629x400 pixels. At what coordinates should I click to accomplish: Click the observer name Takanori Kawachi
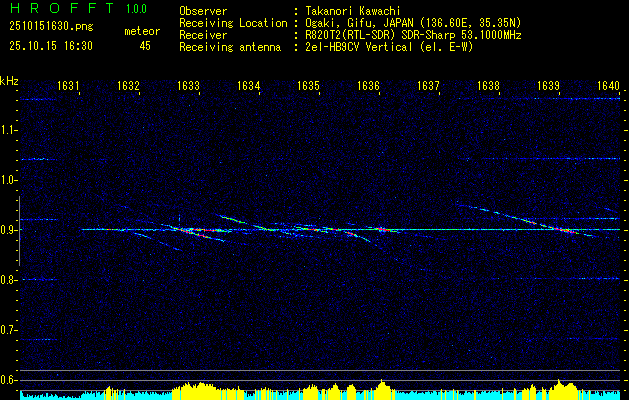352,11
